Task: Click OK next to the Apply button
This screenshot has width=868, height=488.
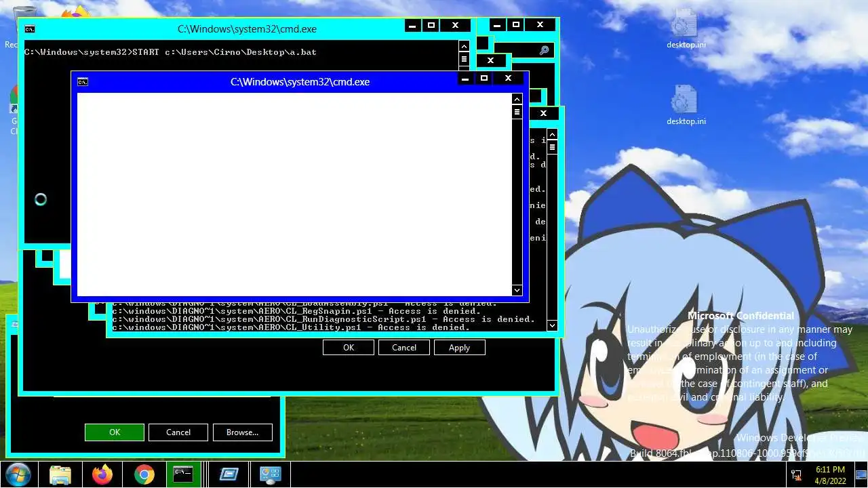Action: pyautogui.click(x=349, y=347)
